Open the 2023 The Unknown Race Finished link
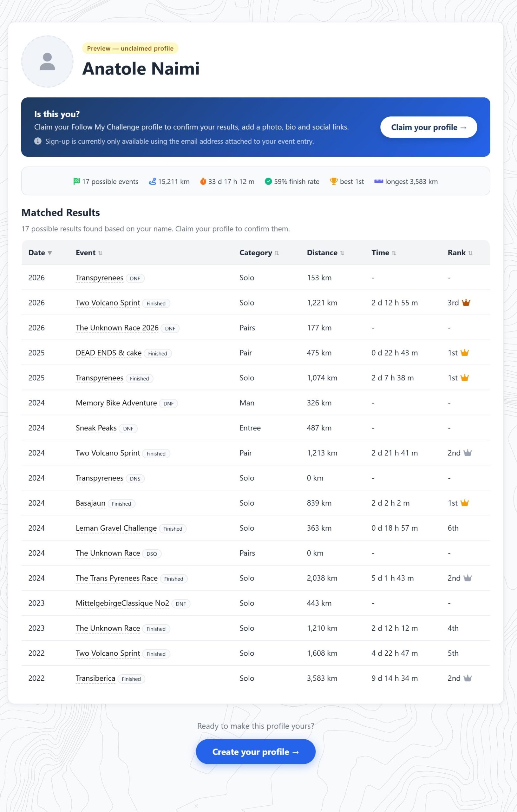 [x=108, y=628]
